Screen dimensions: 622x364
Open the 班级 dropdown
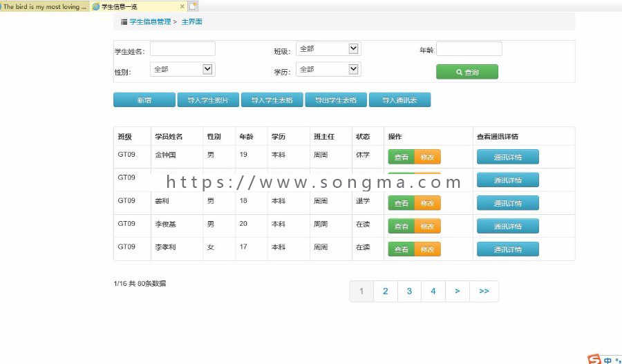pyautogui.click(x=328, y=49)
